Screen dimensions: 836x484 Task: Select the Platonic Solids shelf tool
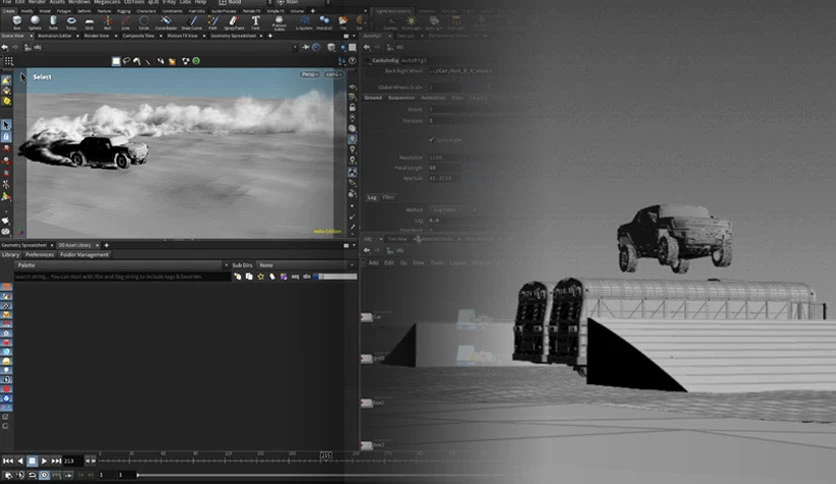click(x=279, y=22)
